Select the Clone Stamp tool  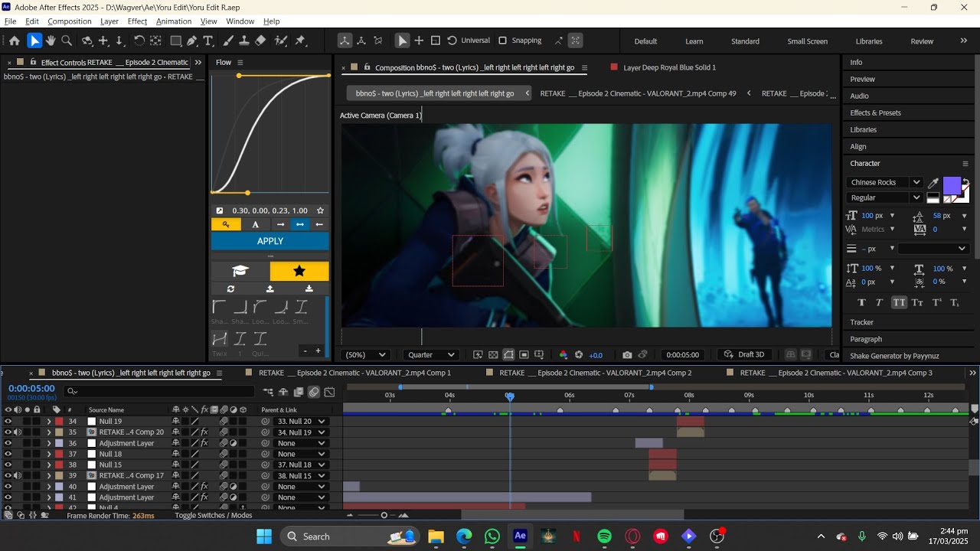click(244, 41)
